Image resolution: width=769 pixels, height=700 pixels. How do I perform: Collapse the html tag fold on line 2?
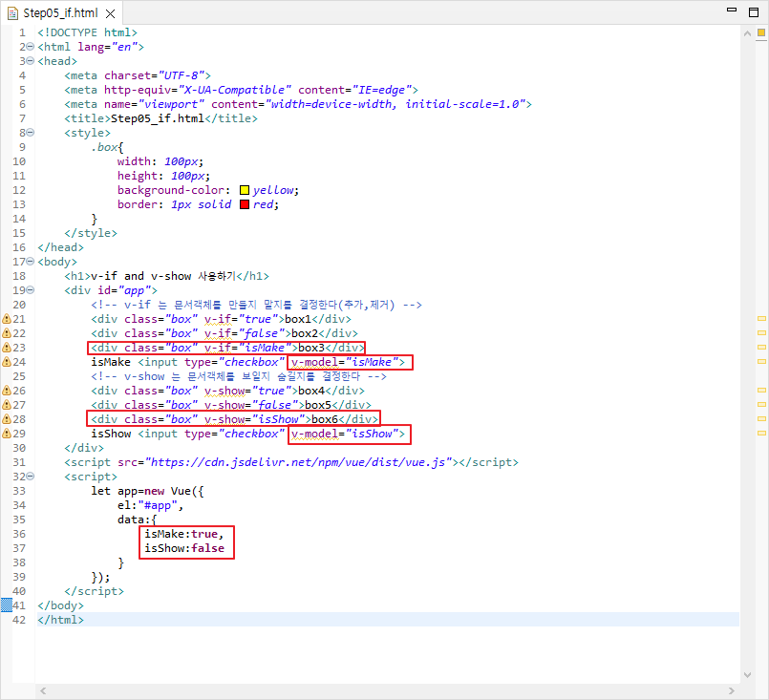coord(31,47)
